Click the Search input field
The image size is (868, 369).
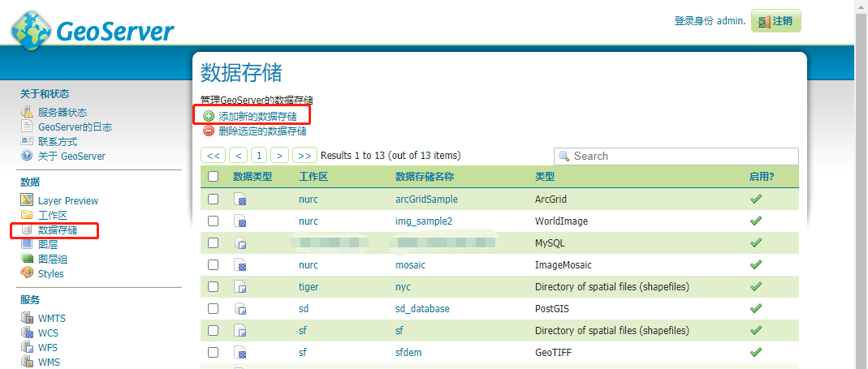point(676,156)
